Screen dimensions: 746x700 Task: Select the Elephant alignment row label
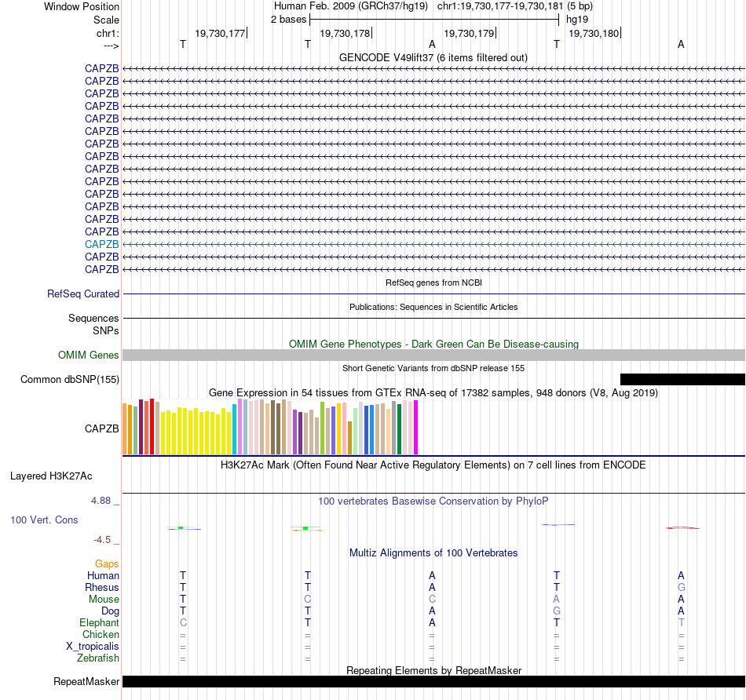pyautogui.click(x=100, y=623)
